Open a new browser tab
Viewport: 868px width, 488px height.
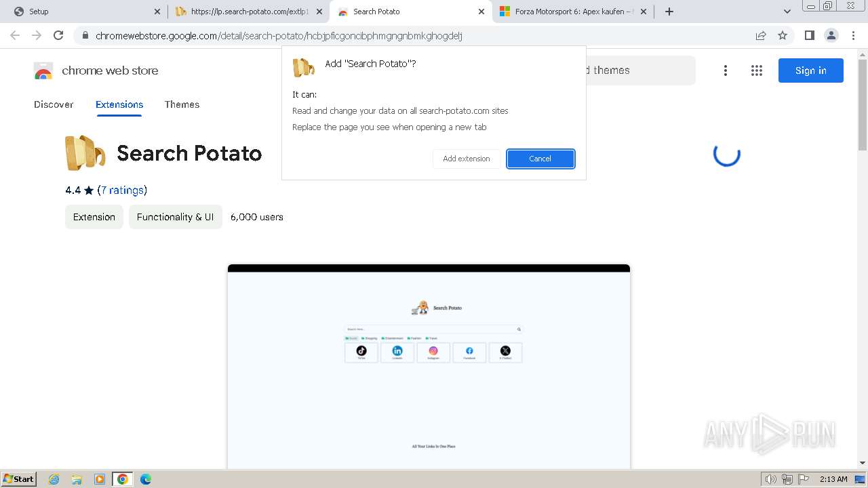pos(669,12)
